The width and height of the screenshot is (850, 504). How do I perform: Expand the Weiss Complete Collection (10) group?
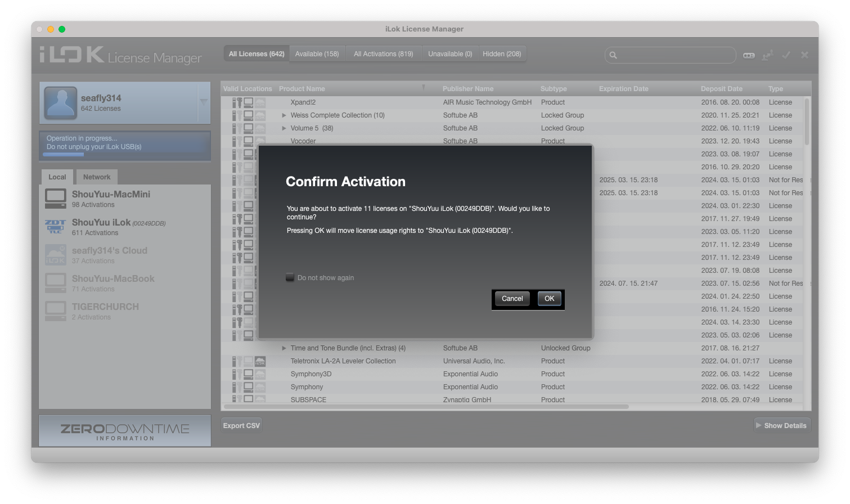coord(284,115)
